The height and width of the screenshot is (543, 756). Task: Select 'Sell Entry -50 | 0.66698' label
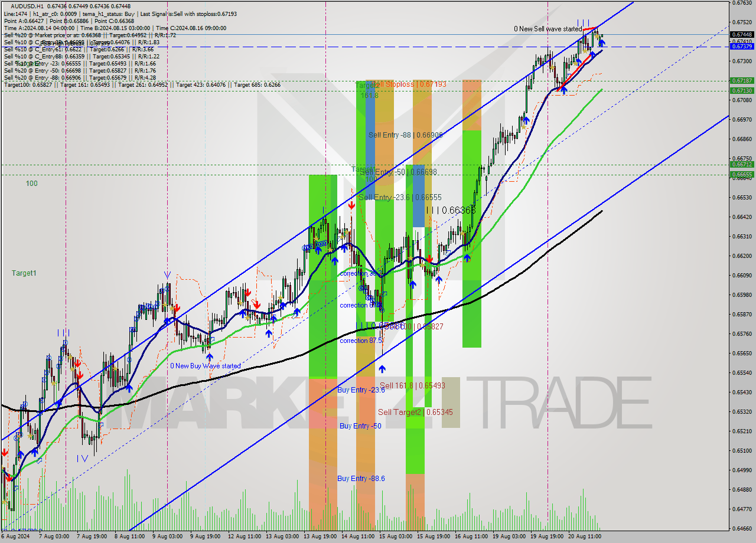398,172
